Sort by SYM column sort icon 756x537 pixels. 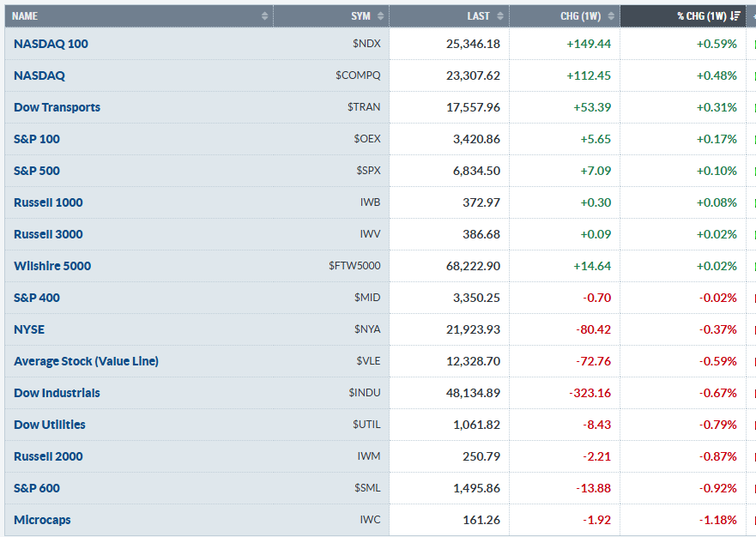(x=380, y=16)
